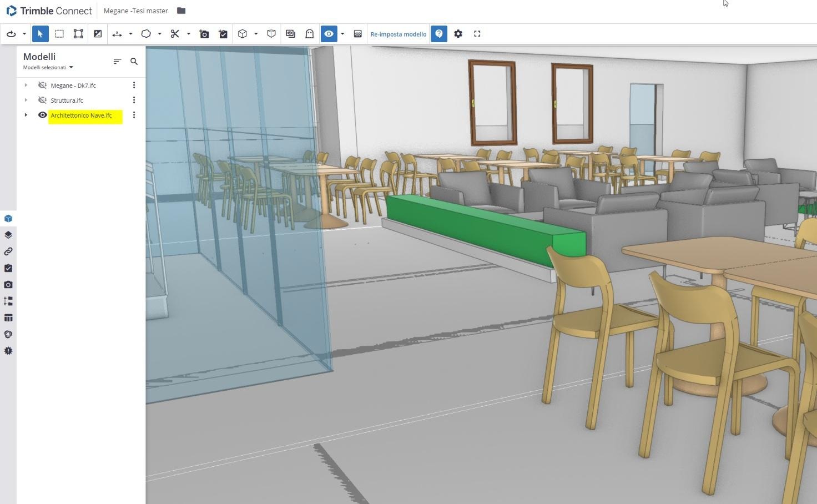The image size is (817, 504).
Task: Open the Layers panel from the sidebar
Action: point(8,234)
